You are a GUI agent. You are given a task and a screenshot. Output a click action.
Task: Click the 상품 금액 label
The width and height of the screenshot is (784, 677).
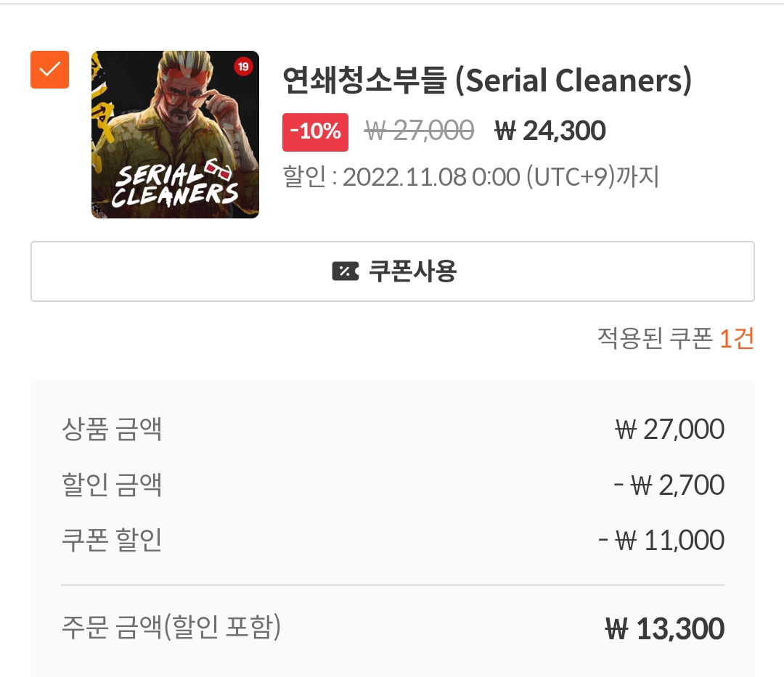point(112,429)
